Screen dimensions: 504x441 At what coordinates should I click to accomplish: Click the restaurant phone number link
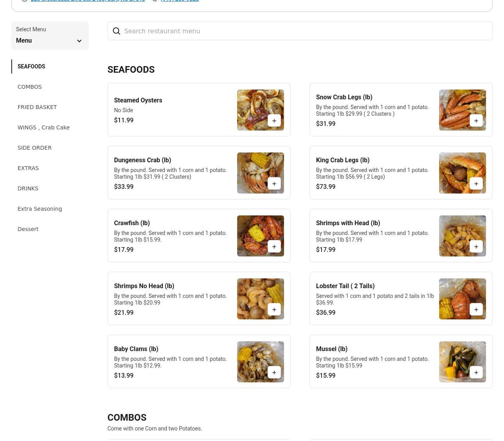[179, 1]
